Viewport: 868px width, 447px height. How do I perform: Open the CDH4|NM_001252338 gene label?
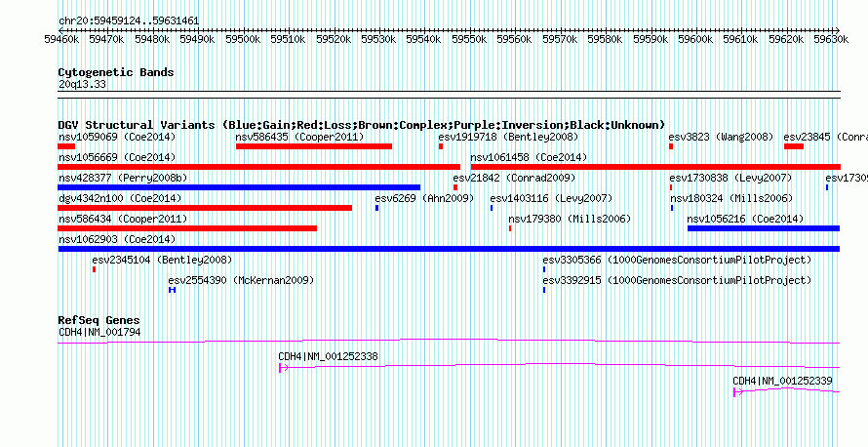pyautogui.click(x=328, y=356)
